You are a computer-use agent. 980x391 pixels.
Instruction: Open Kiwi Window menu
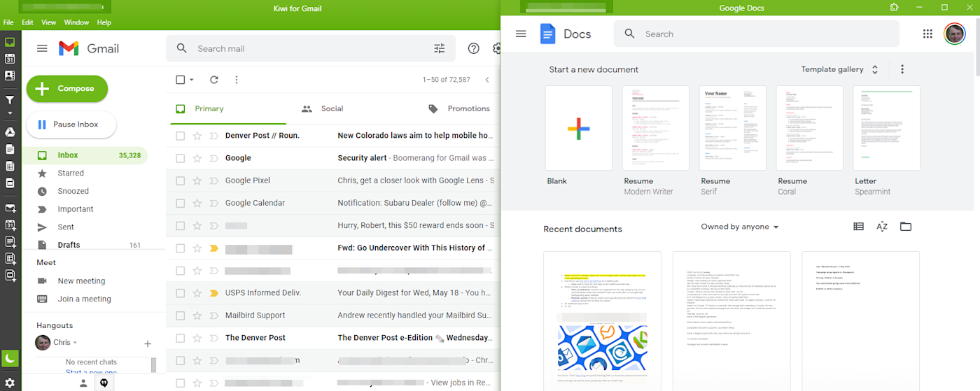(76, 22)
